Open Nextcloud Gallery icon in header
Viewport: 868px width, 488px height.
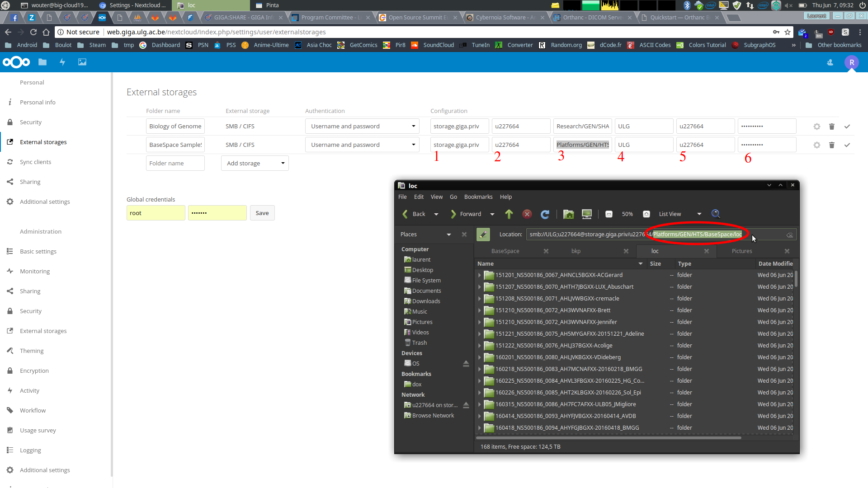pyautogui.click(x=82, y=62)
